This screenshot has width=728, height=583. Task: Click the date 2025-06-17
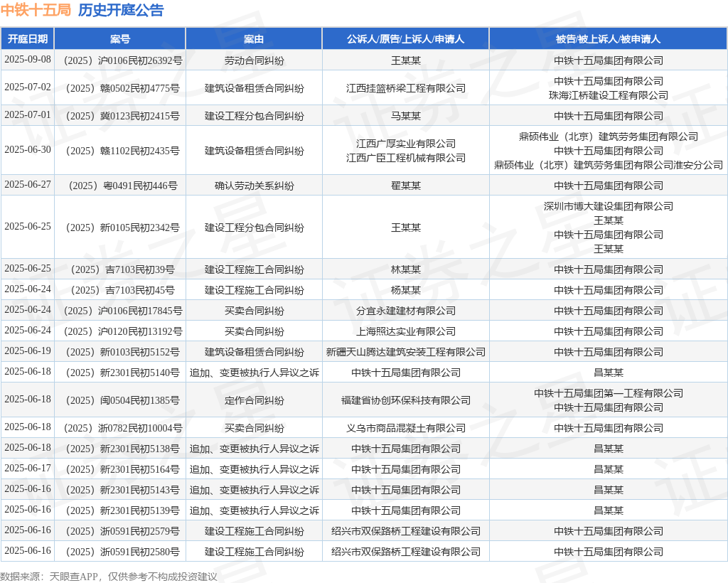click(28, 468)
